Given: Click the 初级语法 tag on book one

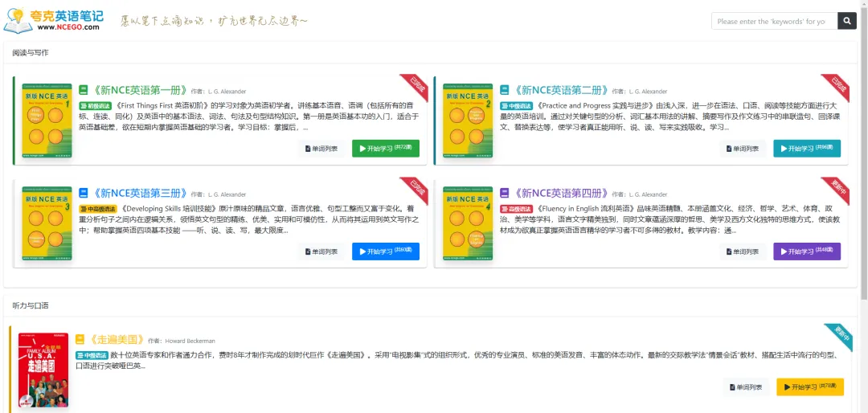Looking at the screenshot, I should coord(95,106).
